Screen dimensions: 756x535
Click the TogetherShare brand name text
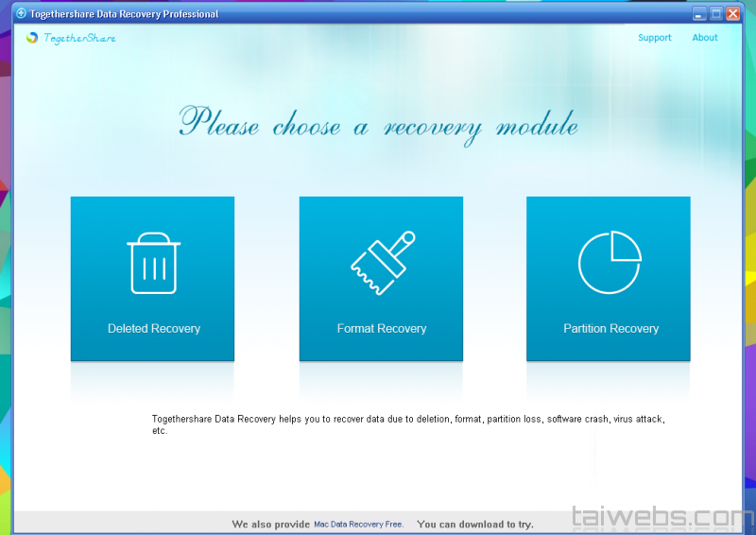point(79,38)
